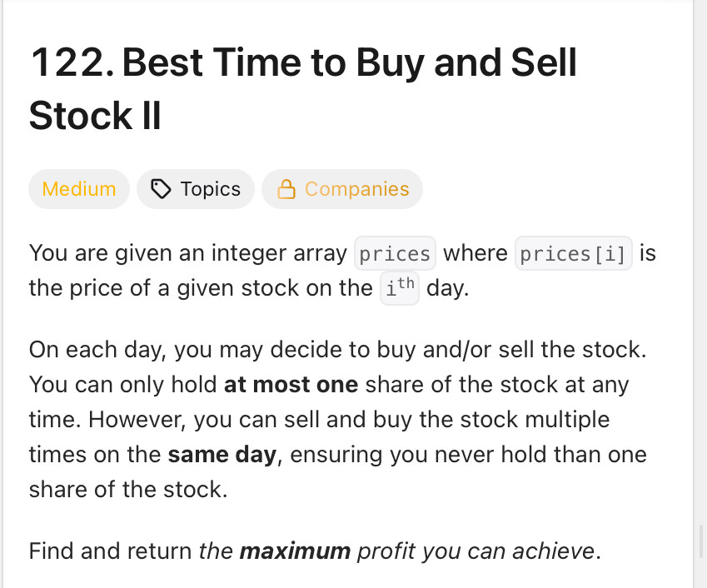
Task: Click the line 'share of the stock.'
Action: tap(128, 490)
